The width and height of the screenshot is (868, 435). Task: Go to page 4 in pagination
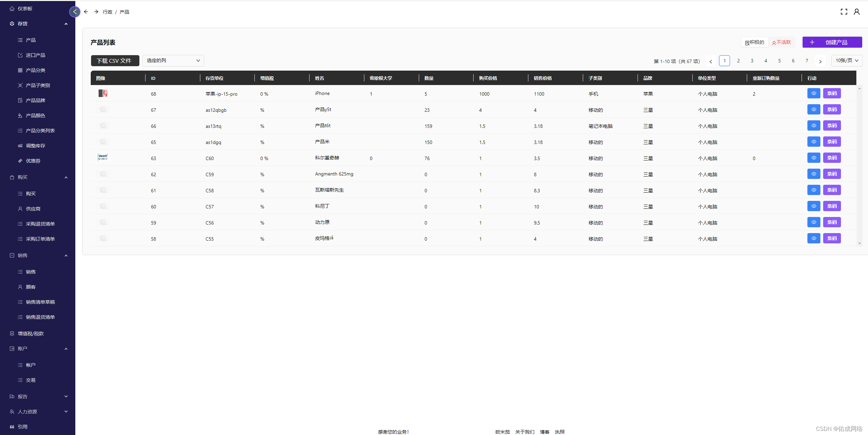(766, 61)
